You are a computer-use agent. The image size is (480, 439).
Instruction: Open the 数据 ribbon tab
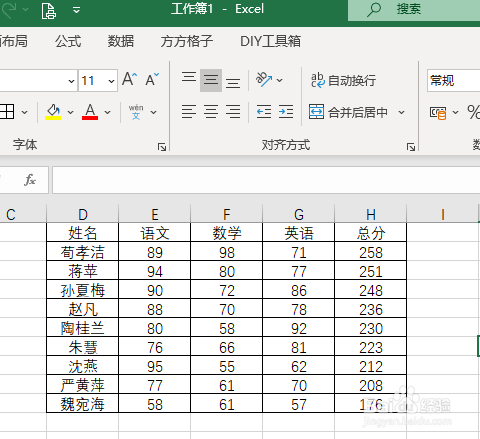[x=121, y=41]
